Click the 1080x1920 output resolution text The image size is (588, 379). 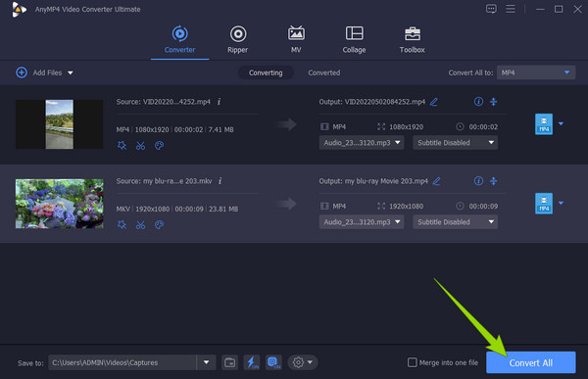click(x=406, y=127)
